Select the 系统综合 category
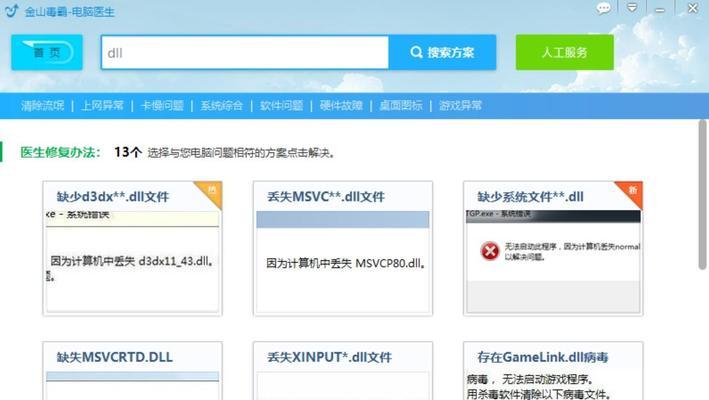The image size is (709, 400). [x=222, y=106]
